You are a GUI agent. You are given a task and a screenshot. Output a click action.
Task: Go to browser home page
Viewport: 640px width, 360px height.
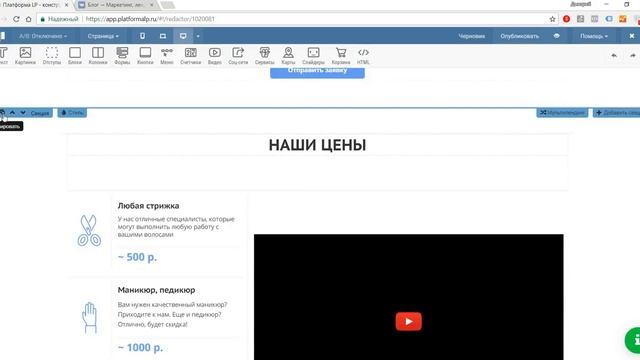[29, 19]
